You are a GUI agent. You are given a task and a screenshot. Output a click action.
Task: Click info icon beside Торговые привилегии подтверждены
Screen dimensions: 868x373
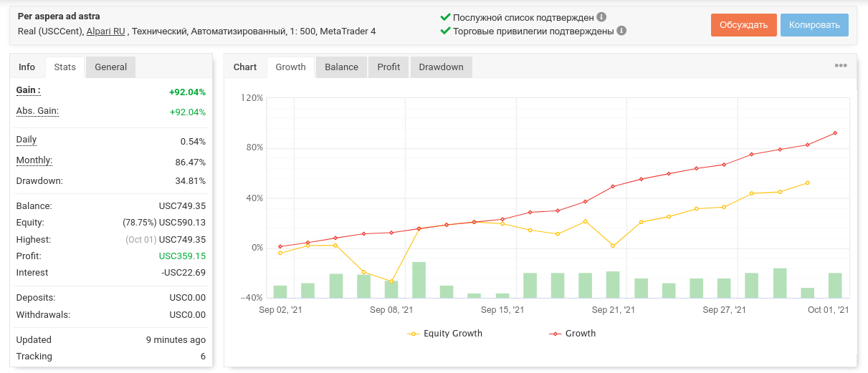click(x=621, y=31)
